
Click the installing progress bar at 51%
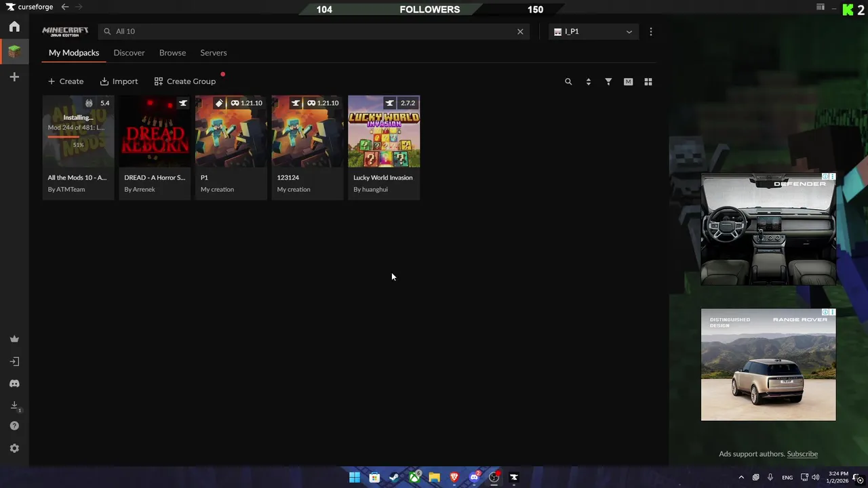click(x=78, y=136)
